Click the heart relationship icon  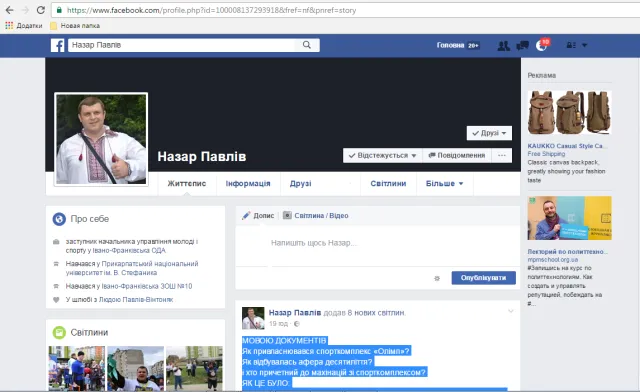pyautogui.click(x=56, y=300)
